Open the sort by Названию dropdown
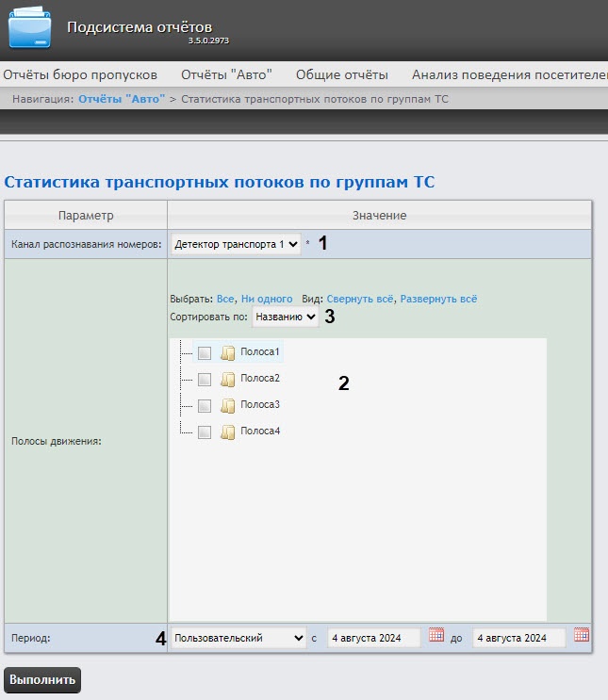Viewport: 608px width, 700px height. 285,317
